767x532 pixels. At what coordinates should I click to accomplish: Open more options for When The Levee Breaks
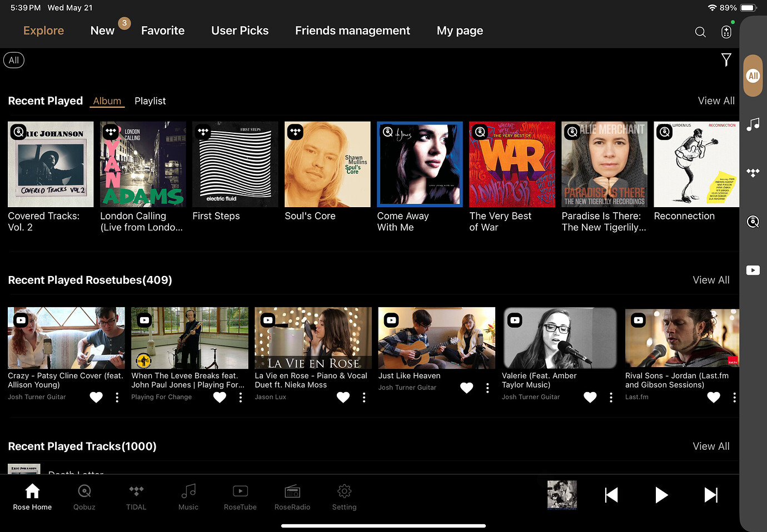[x=240, y=397]
